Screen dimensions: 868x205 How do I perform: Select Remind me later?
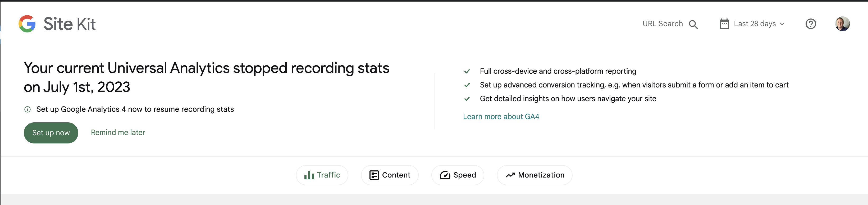[118, 132]
